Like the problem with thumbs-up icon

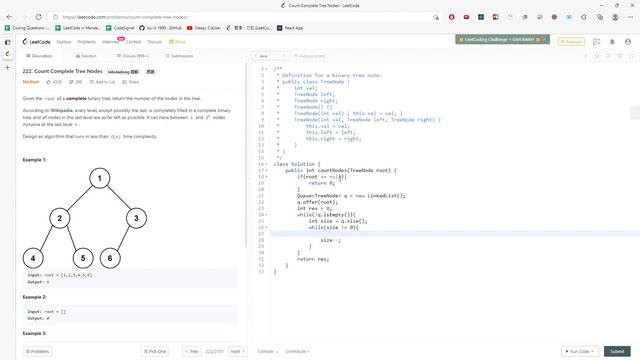(x=49, y=82)
